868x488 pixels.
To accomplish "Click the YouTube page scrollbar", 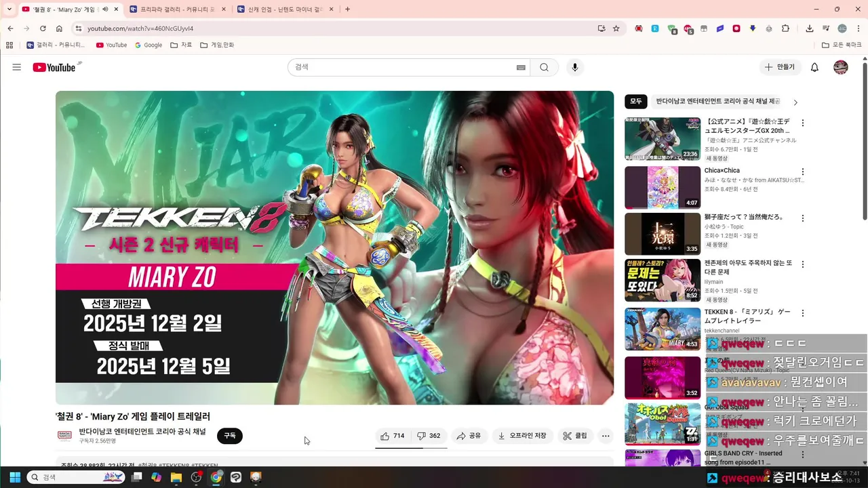I will click(865, 142).
